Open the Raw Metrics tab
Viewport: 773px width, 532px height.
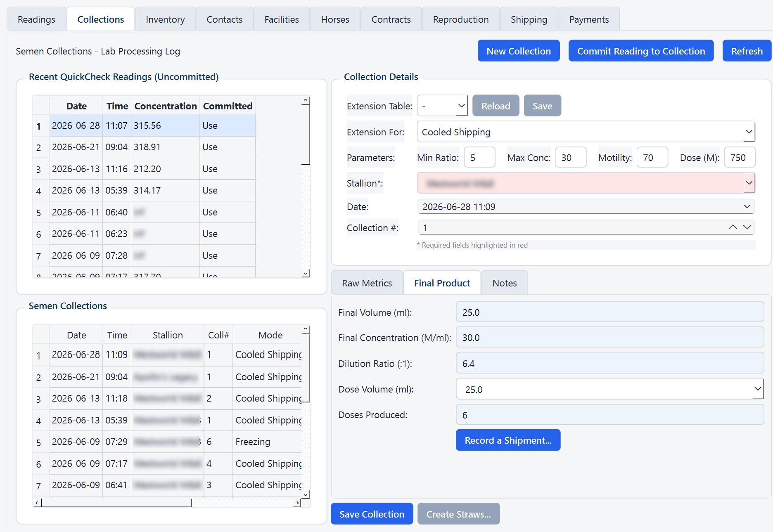coord(367,283)
